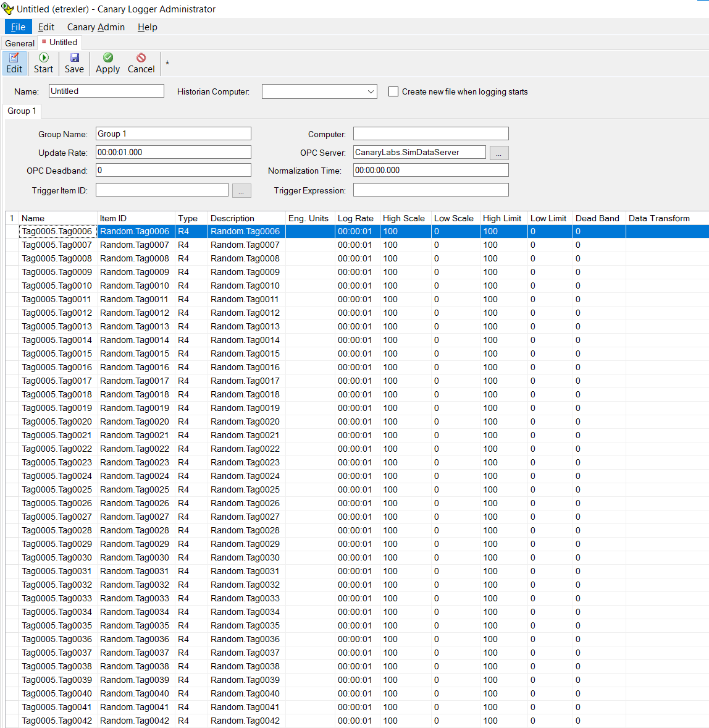Open the Canary Admin menu
Viewport: 709px width, 728px height.
tap(96, 27)
